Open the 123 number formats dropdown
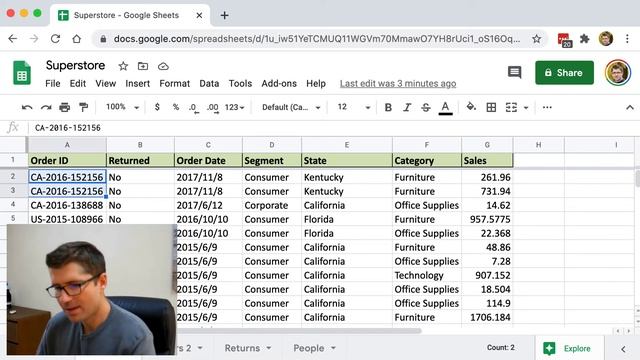 (234, 107)
